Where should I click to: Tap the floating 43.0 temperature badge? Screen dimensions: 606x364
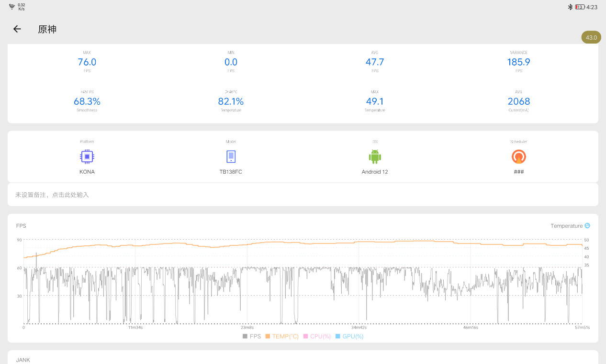click(591, 37)
